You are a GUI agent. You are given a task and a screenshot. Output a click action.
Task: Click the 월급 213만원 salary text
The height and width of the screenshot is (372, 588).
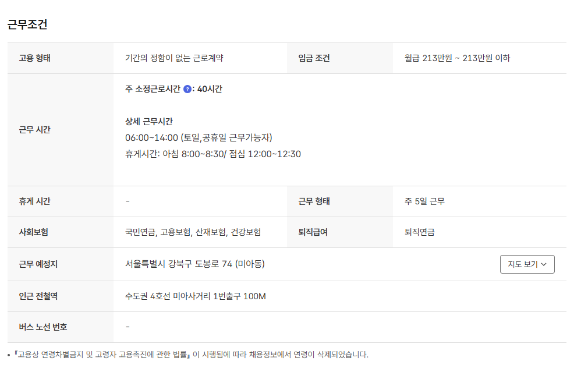458,58
